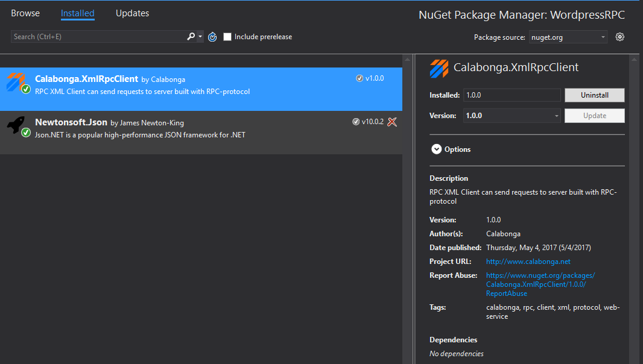Click the Calabonga logo in details pane
The height and width of the screenshot is (364, 643).
[439, 69]
